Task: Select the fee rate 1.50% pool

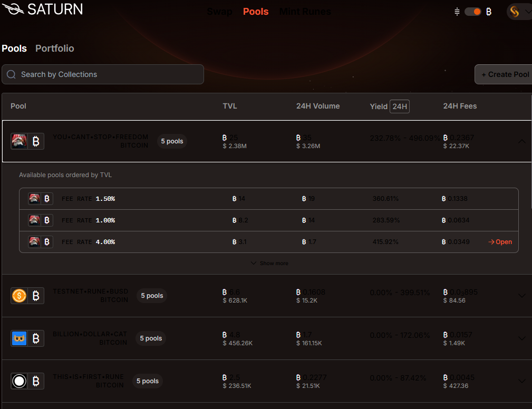Action: (x=269, y=199)
